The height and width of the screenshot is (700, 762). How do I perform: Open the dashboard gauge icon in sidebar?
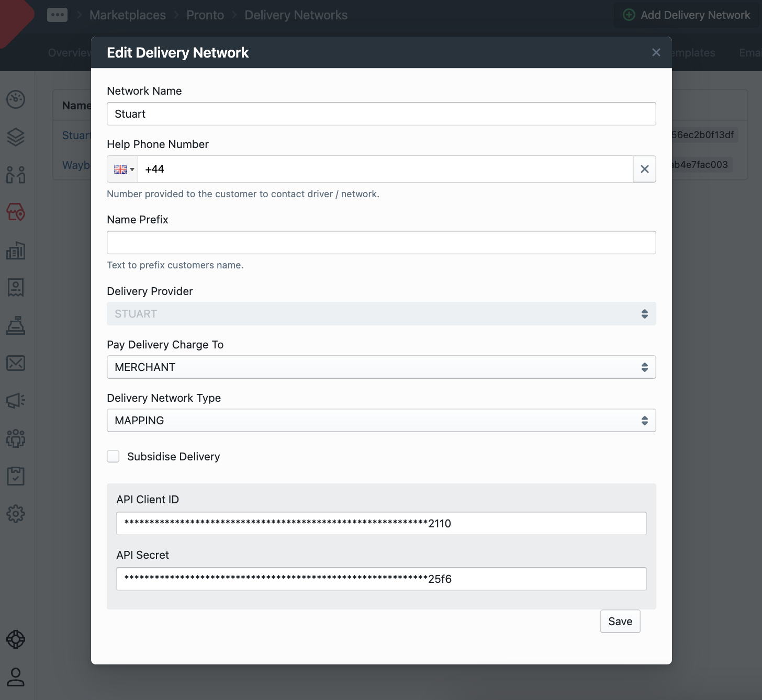coord(16,99)
